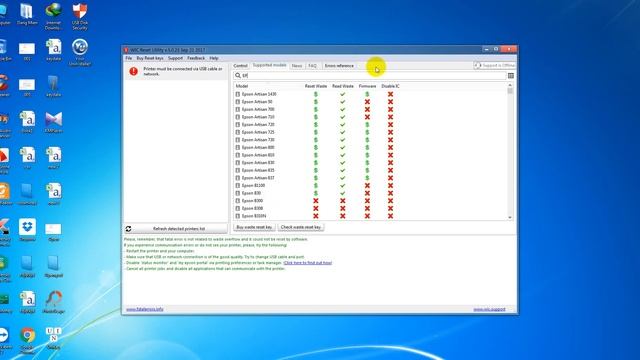Sort by the Read Waste column header
Viewport: 640px width, 360px height.
[342, 86]
